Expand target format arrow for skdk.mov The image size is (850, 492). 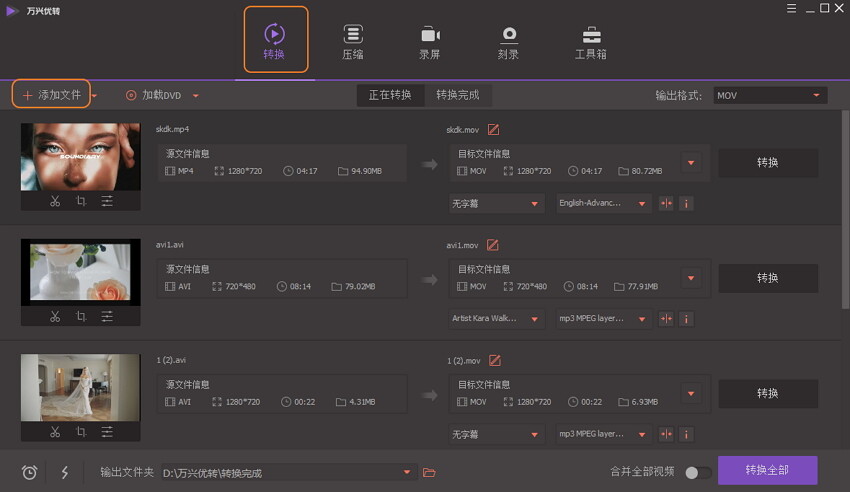[x=691, y=163]
